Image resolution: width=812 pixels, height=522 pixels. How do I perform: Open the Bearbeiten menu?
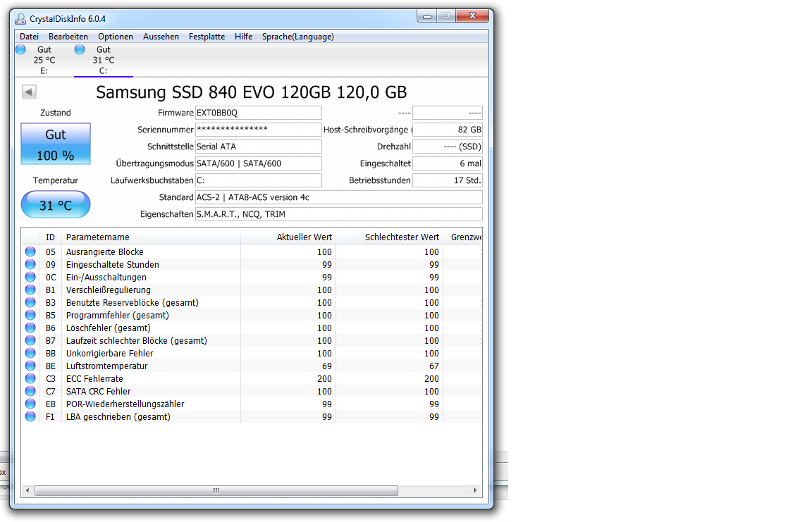(68, 37)
